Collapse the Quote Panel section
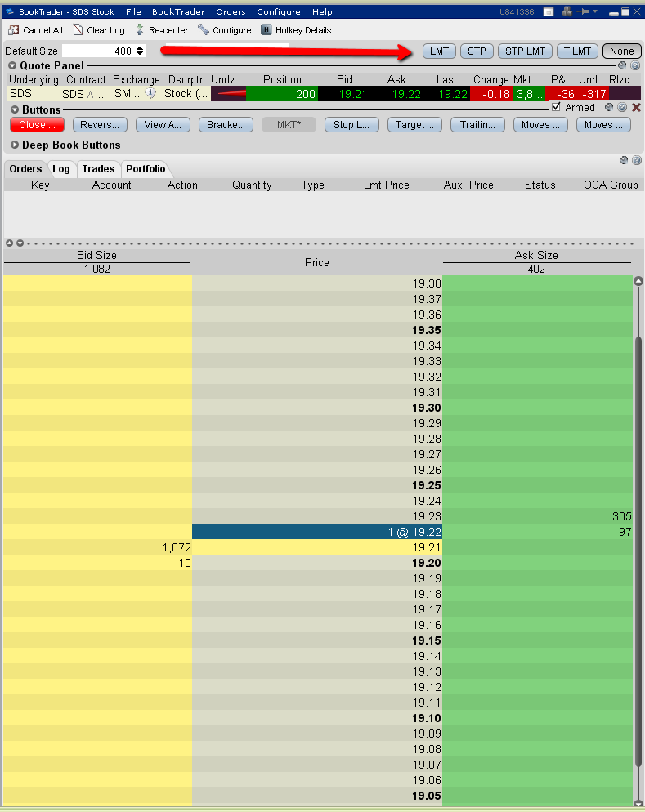 click(x=12, y=66)
